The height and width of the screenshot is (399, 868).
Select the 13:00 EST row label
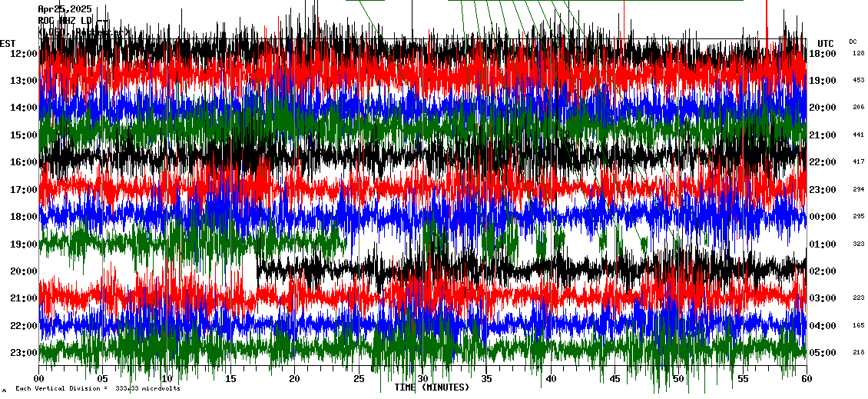pyautogui.click(x=23, y=81)
